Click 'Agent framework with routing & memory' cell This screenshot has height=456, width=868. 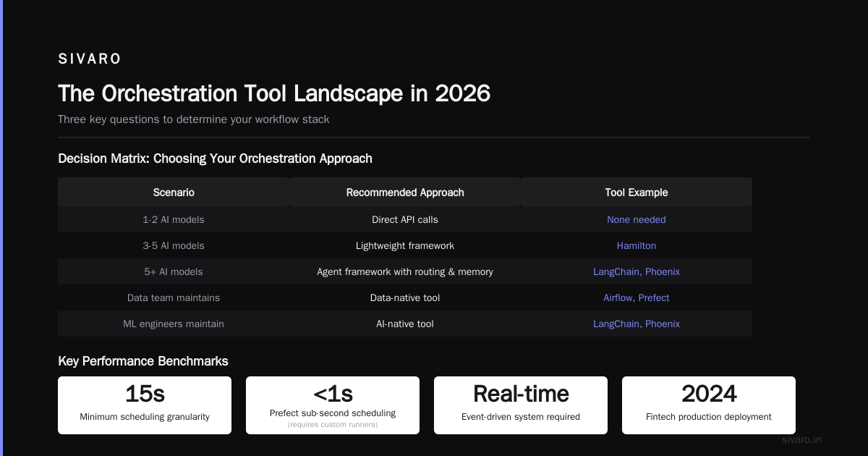click(x=405, y=271)
